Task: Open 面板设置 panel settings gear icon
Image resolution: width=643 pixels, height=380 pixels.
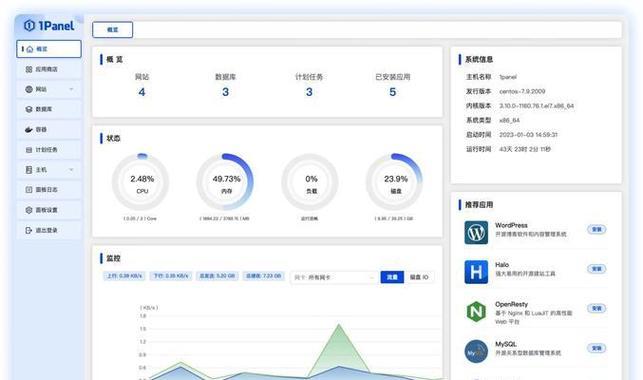Action: pos(29,210)
